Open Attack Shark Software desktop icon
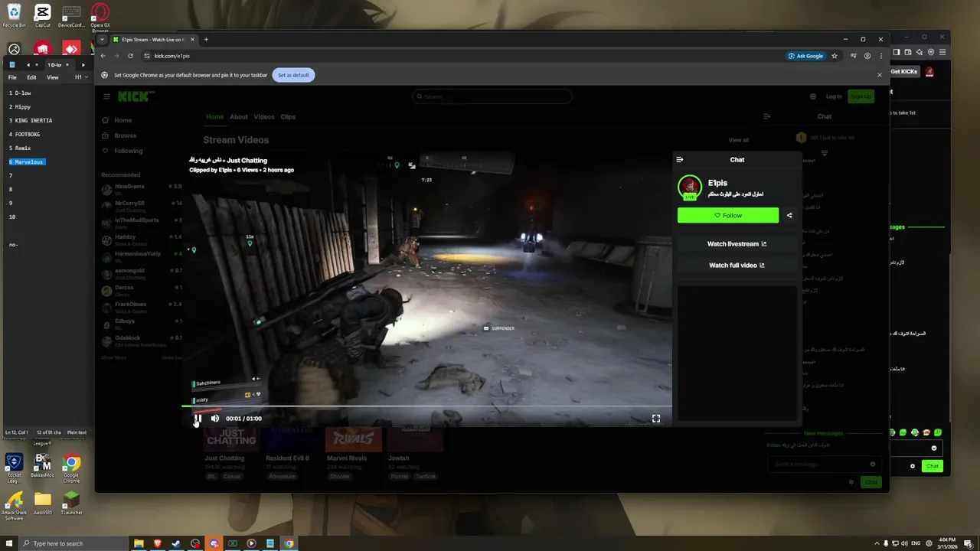This screenshot has width=980, height=551. [x=14, y=506]
